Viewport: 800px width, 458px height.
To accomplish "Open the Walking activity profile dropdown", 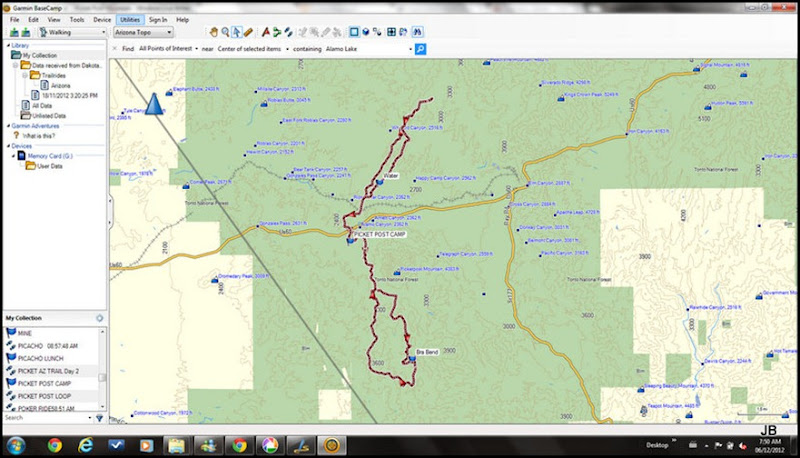I will click(x=103, y=32).
